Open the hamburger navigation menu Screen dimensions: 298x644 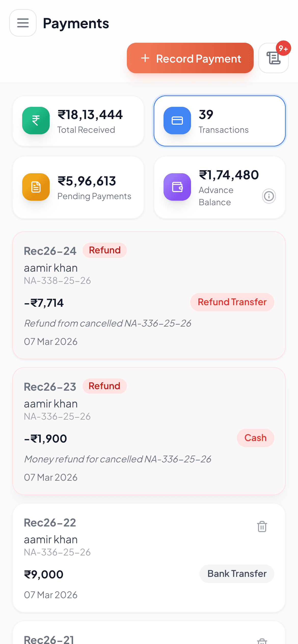23,23
